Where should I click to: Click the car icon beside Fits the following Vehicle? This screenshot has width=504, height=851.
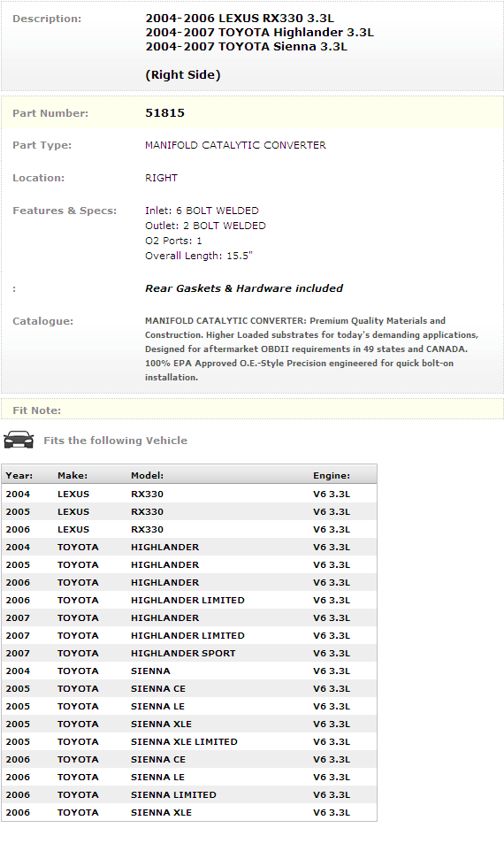tap(19, 440)
